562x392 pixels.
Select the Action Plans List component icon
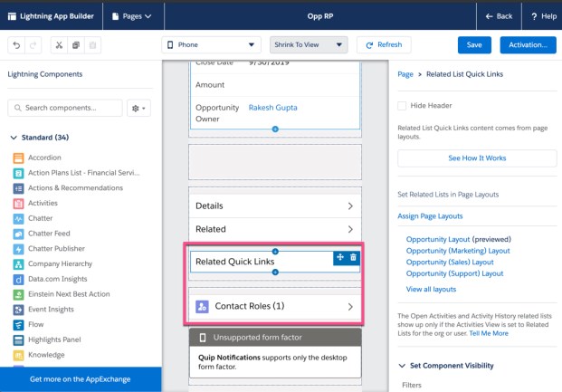click(18, 173)
